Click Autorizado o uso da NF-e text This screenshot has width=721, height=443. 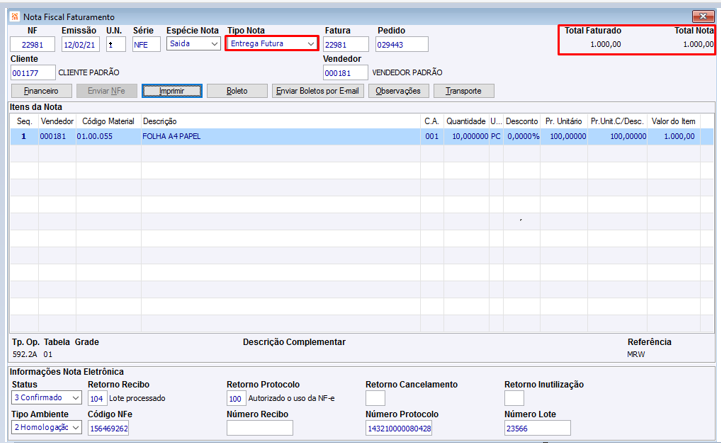pyautogui.click(x=292, y=398)
